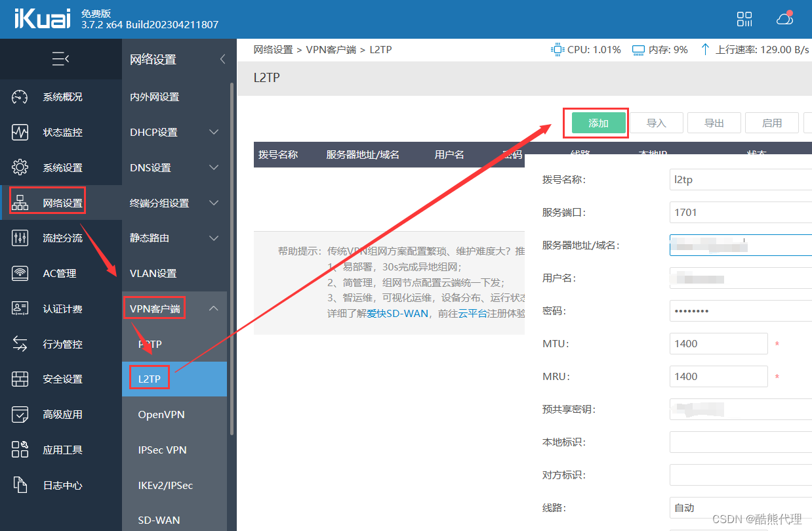Open 系统概况 dashboard icon

20,97
